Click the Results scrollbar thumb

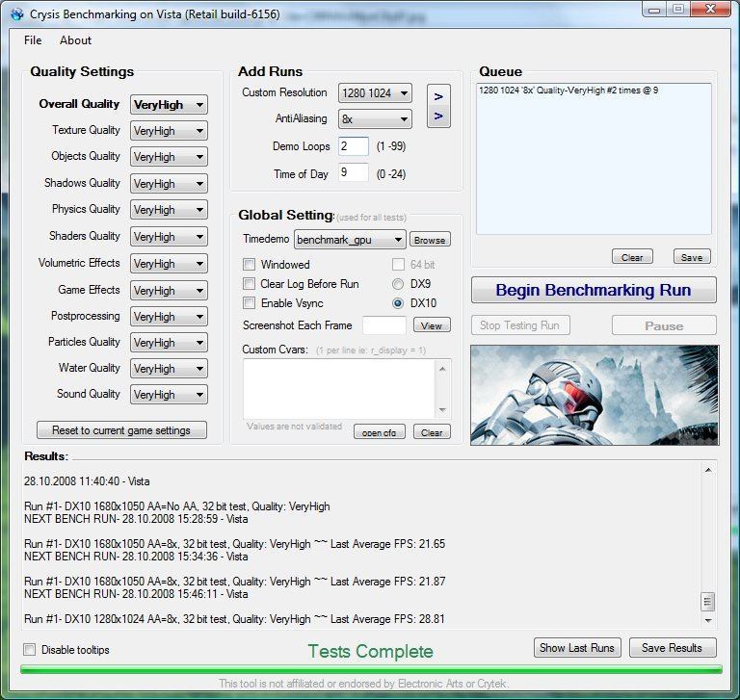click(x=707, y=602)
